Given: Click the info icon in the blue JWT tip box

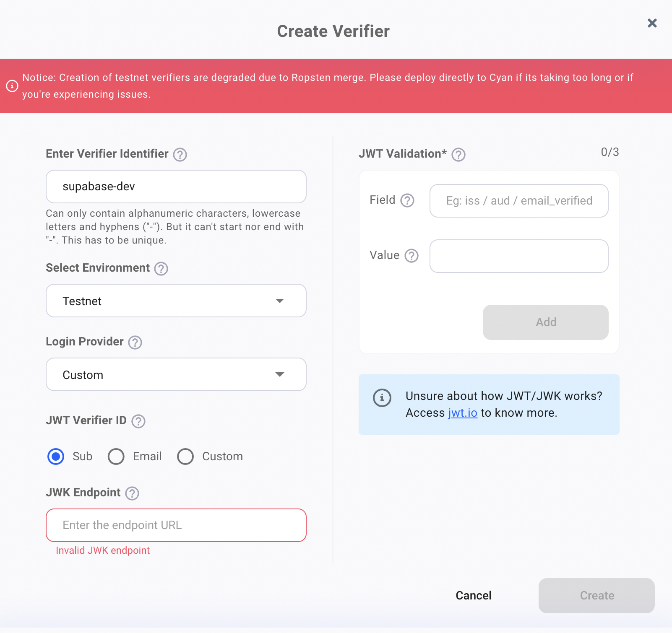Looking at the screenshot, I should [x=382, y=398].
